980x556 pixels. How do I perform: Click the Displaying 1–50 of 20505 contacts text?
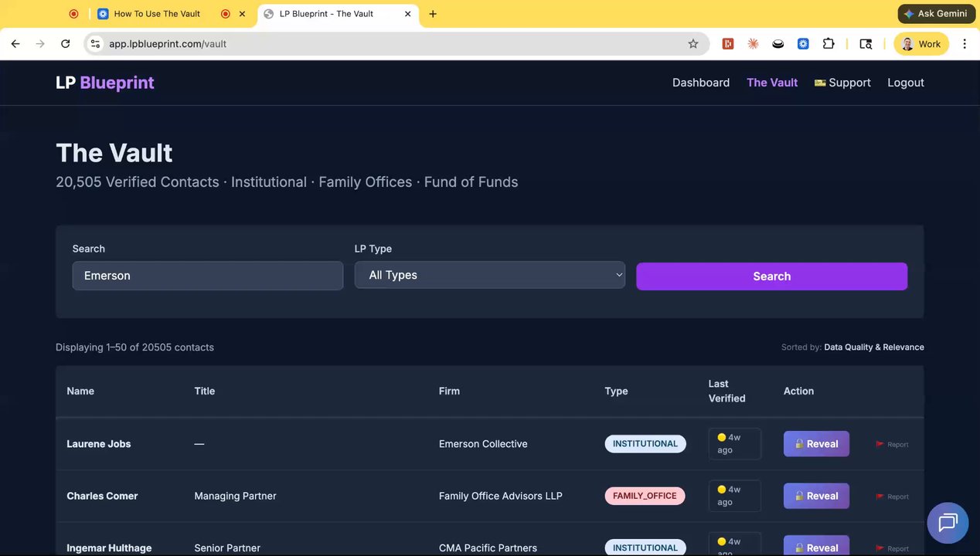pos(134,347)
